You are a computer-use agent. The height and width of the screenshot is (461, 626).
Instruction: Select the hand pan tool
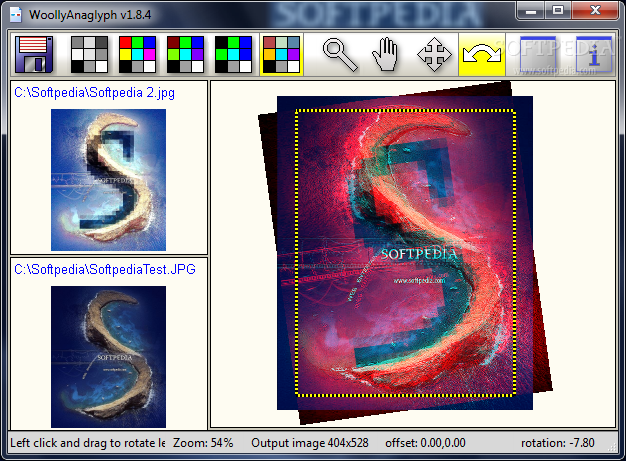pos(384,55)
